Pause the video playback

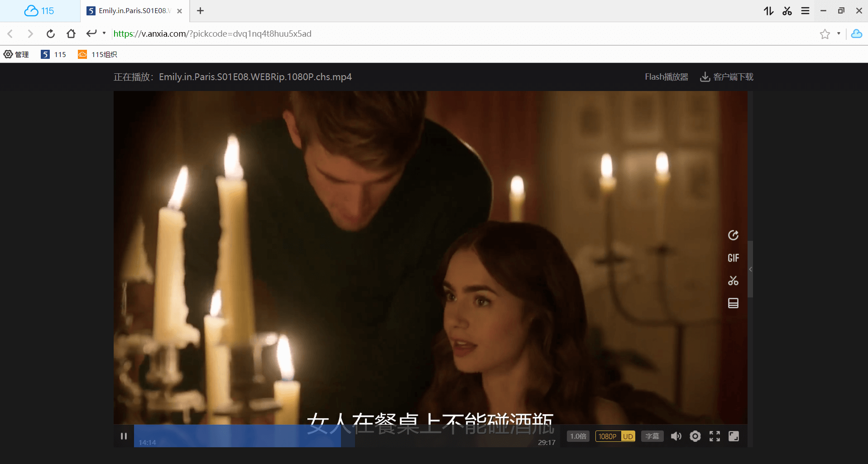pos(124,436)
